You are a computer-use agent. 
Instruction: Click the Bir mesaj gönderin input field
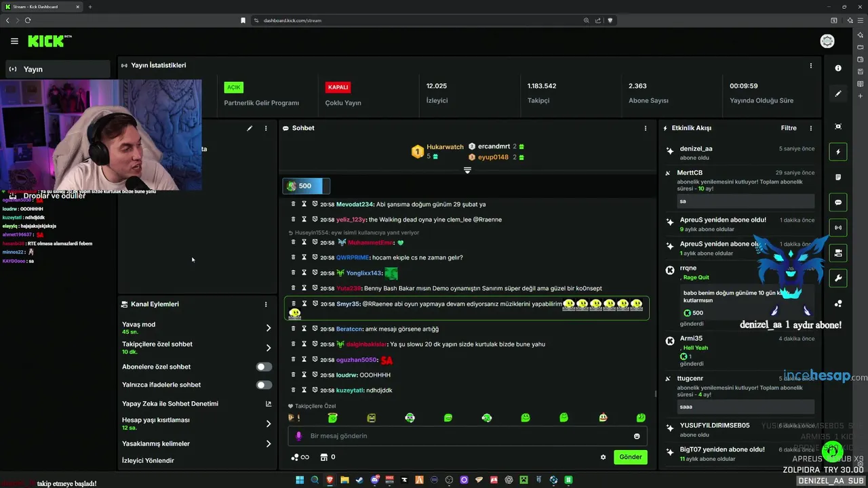click(467, 436)
